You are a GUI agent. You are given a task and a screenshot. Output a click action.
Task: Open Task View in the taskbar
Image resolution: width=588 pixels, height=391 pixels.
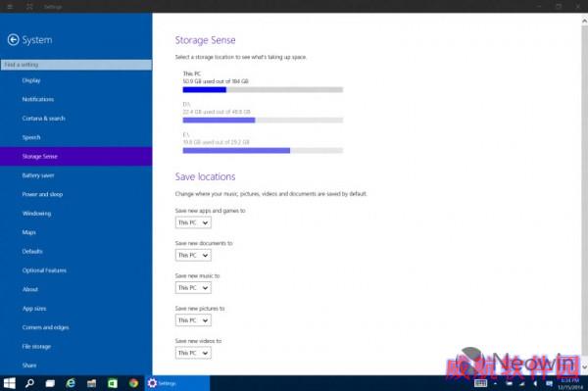tap(50, 383)
